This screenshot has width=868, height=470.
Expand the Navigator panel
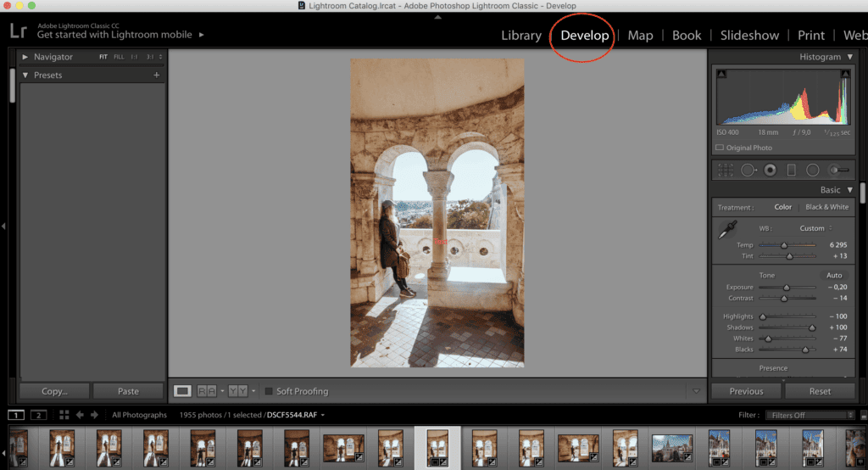(25, 57)
